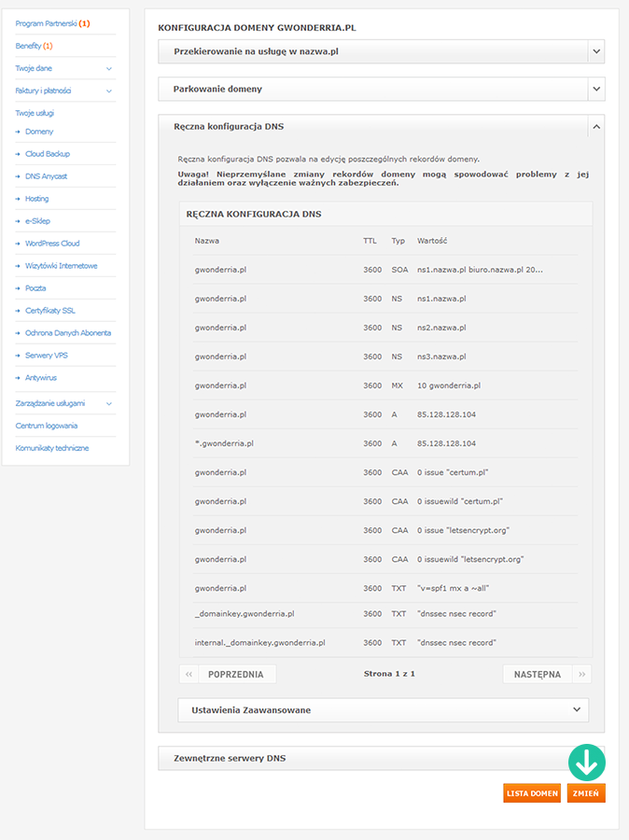Expand Ustawienia Zaawansowane dropdown arrow
Screen dimensions: 629x840
coord(577,710)
